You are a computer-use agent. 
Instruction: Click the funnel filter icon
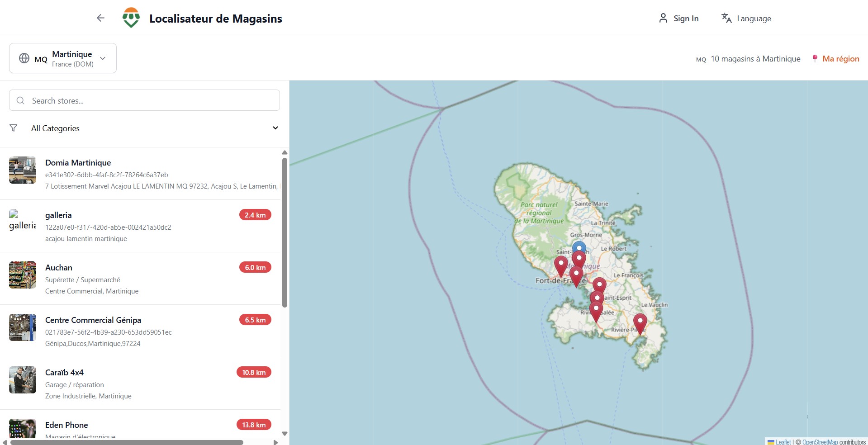14,128
